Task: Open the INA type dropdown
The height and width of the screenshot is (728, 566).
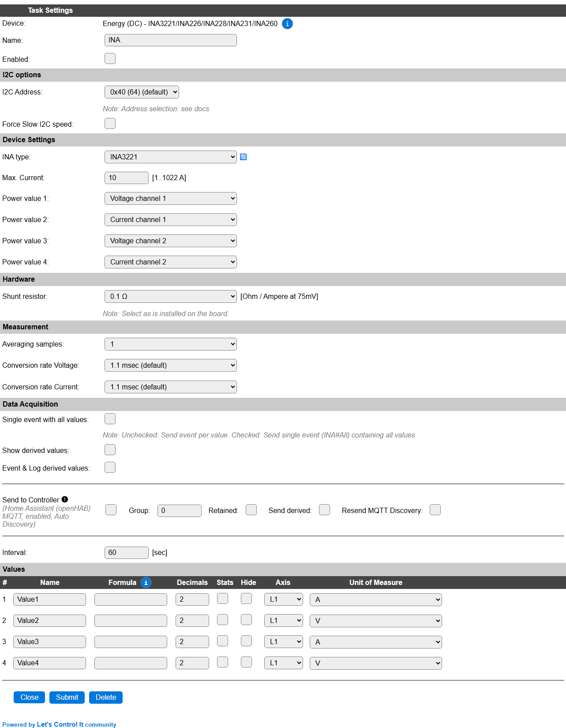Action: point(171,157)
